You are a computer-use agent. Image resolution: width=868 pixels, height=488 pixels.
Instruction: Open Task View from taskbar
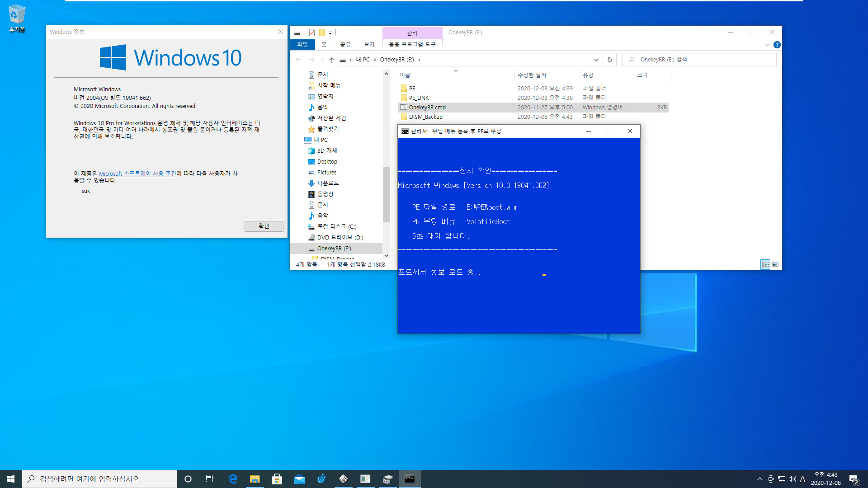[210, 479]
